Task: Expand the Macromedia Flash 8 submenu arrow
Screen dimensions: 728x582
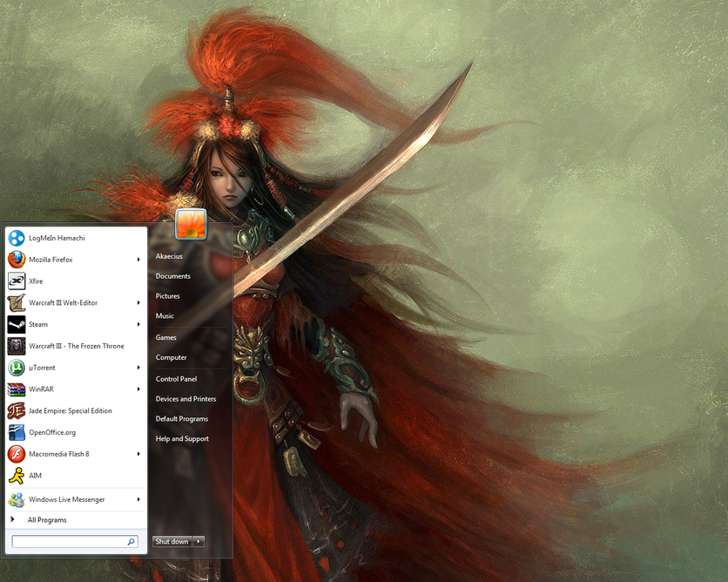Action: tap(138, 454)
